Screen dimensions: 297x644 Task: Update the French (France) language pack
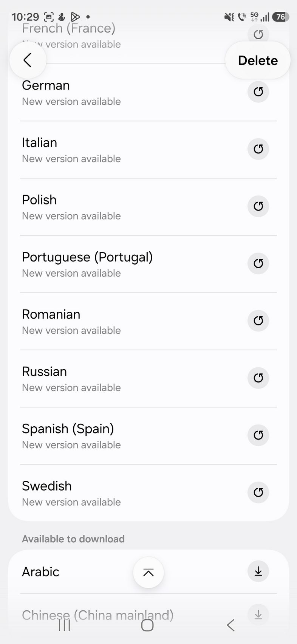258,35
